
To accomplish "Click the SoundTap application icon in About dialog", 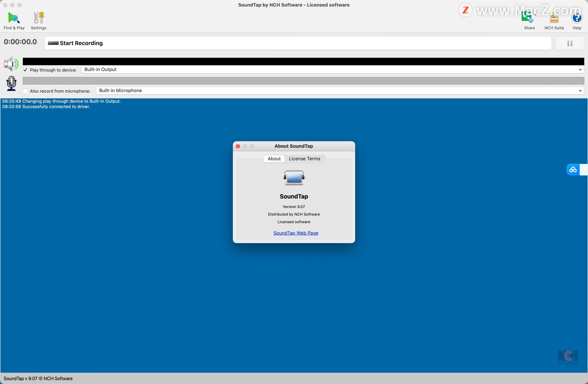I will pyautogui.click(x=294, y=178).
